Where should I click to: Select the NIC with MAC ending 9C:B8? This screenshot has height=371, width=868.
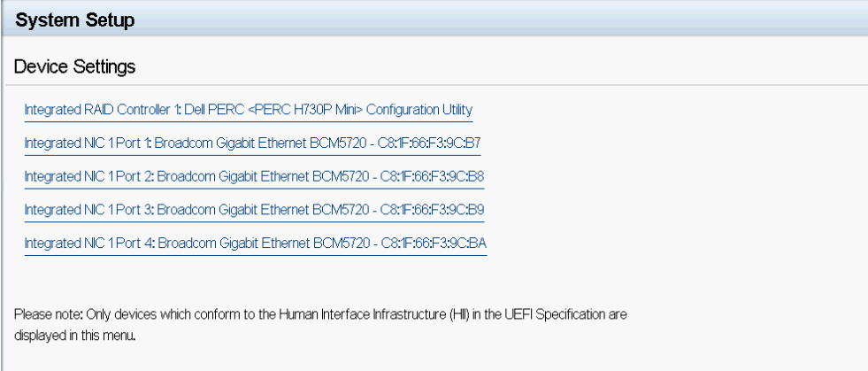pyautogui.click(x=254, y=176)
